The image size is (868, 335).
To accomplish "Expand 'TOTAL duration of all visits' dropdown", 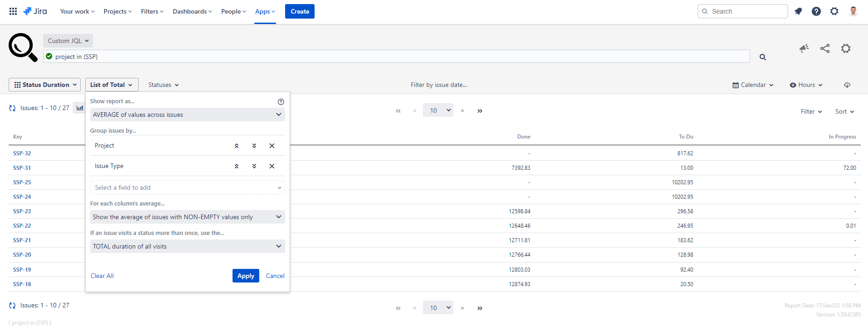I will point(187,247).
